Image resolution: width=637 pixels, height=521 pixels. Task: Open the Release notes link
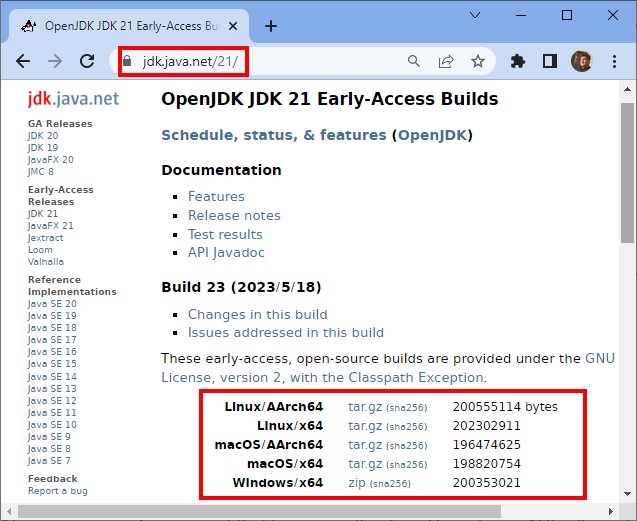pos(234,215)
